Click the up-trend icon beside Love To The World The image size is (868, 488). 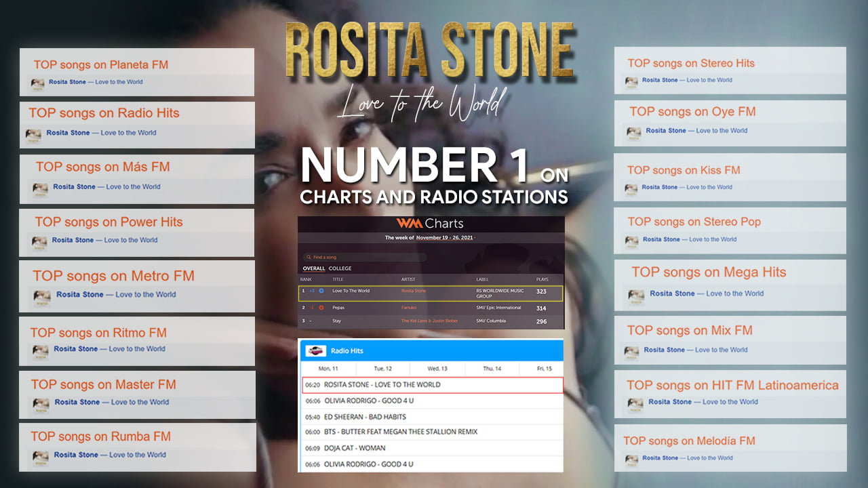[321, 291]
